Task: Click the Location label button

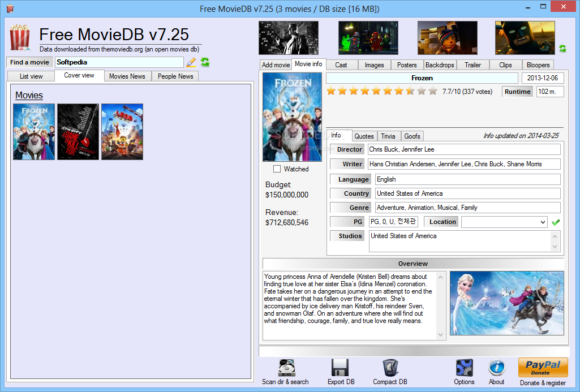Action: pos(441,222)
